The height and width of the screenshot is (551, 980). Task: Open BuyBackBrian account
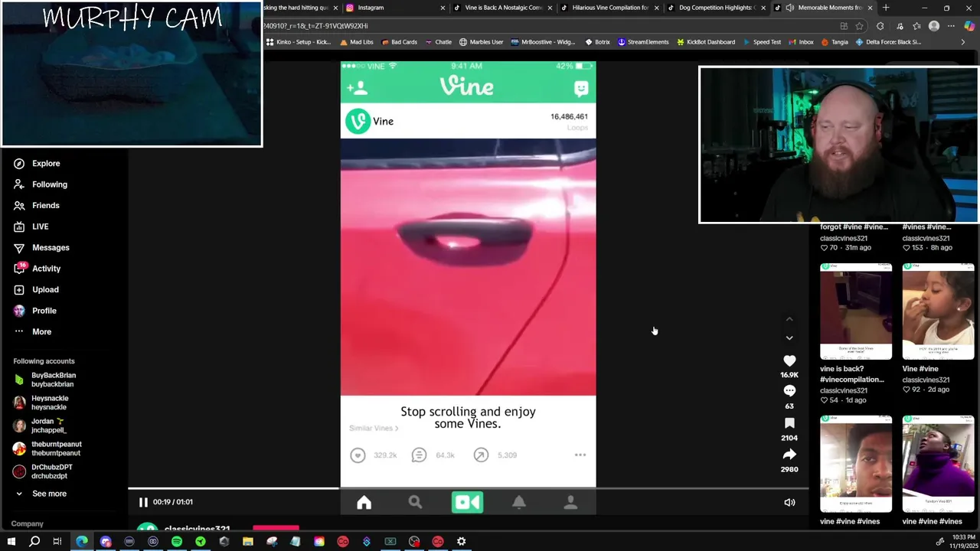(46, 380)
